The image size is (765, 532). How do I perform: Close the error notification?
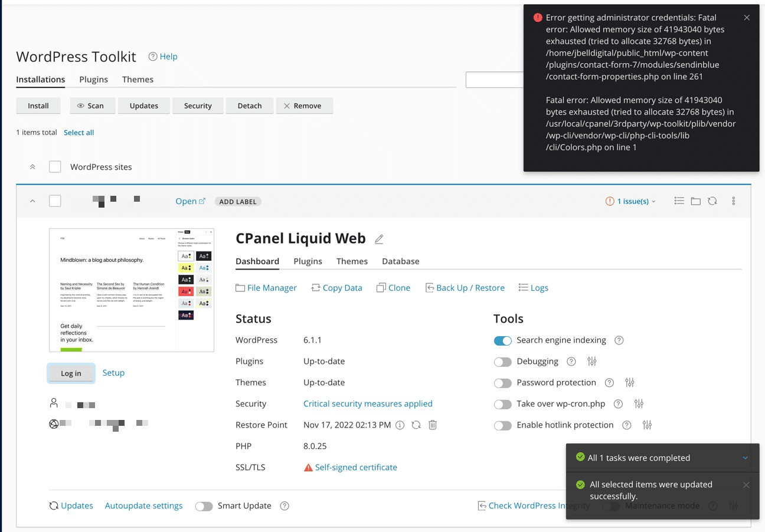tap(747, 18)
